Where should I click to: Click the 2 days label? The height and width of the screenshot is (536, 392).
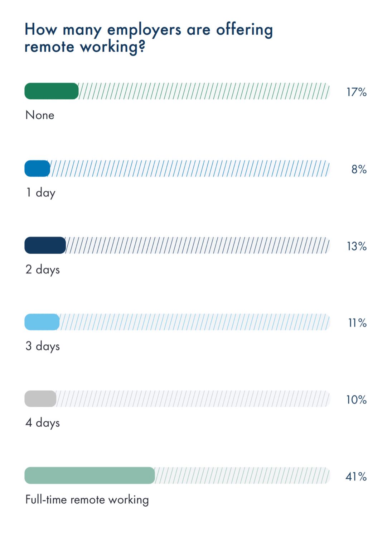click(43, 269)
